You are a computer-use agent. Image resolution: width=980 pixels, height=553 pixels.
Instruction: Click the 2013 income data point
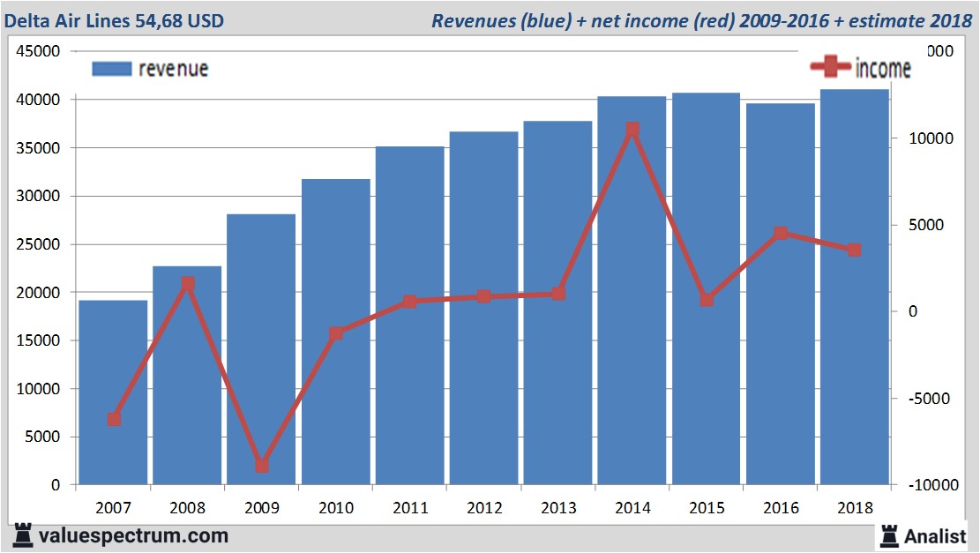coord(558,294)
